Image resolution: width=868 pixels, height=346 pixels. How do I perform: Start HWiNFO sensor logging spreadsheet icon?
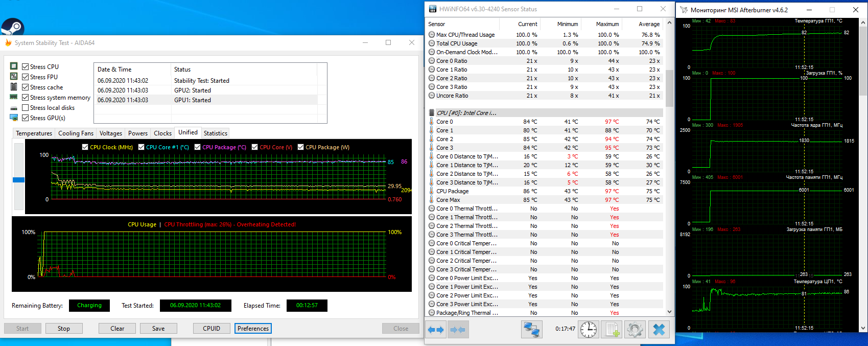[612, 330]
